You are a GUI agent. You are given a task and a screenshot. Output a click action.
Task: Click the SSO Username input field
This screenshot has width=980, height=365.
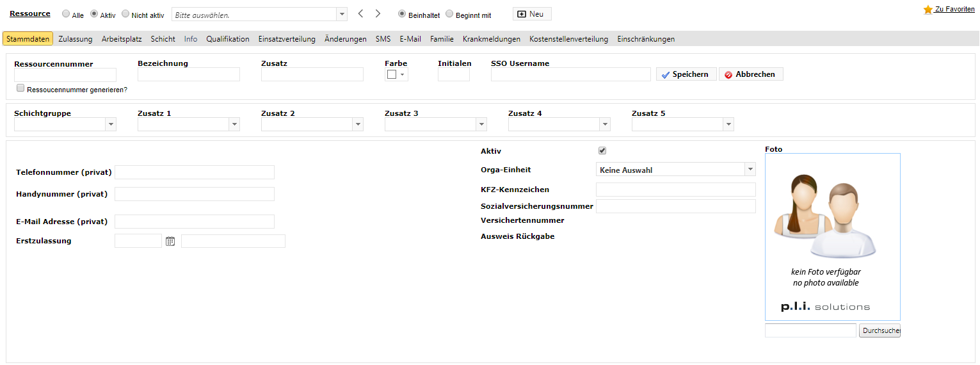pos(571,74)
